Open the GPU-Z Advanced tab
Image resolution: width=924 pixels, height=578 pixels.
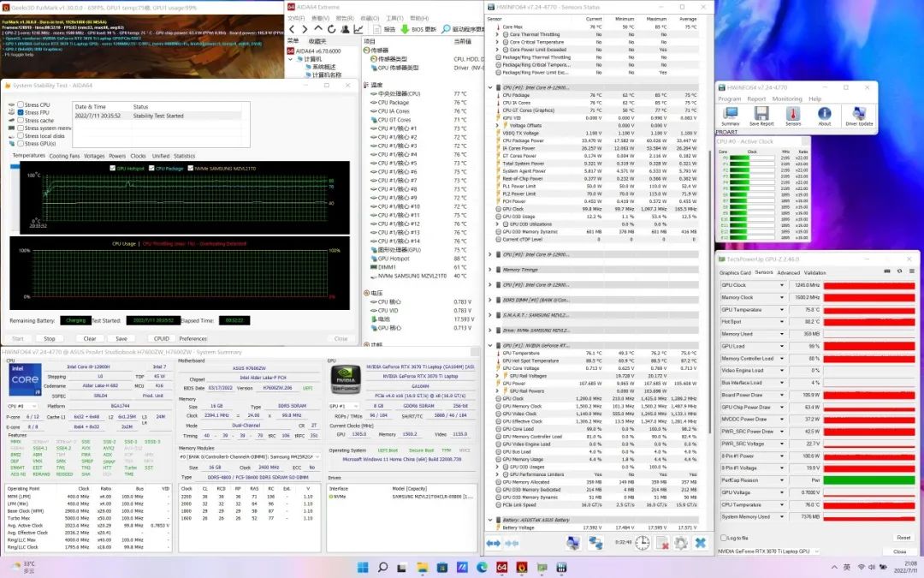point(788,273)
